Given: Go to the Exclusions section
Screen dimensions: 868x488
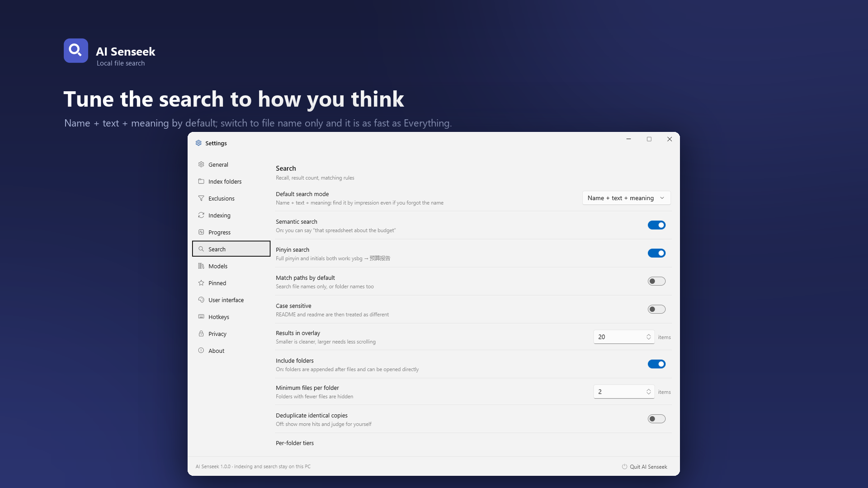Looking at the screenshot, I should tap(231, 198).
